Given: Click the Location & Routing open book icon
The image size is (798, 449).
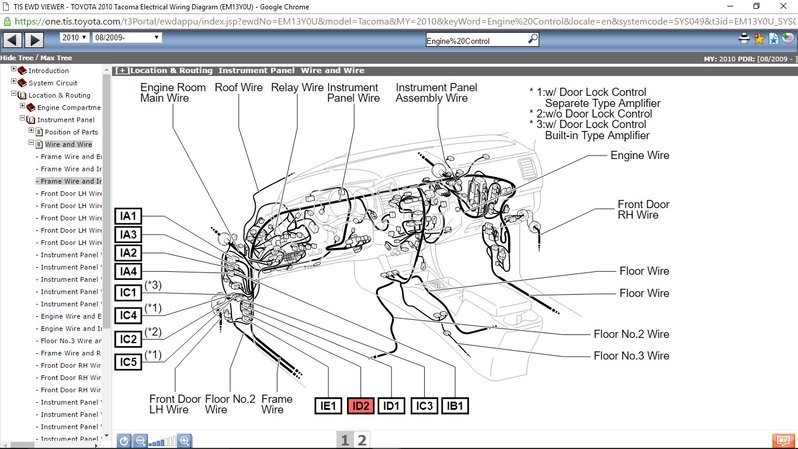Looking at the screenshot, I should (22, 95).
